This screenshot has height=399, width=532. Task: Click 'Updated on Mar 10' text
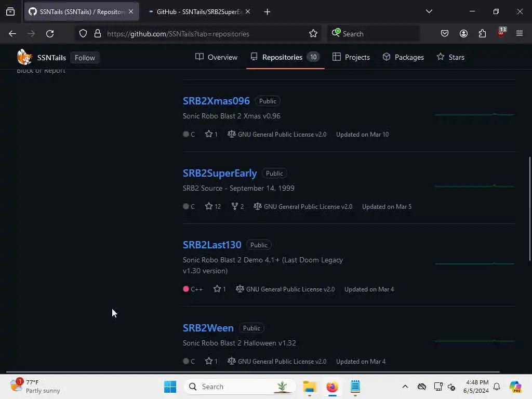coord(362,135)
